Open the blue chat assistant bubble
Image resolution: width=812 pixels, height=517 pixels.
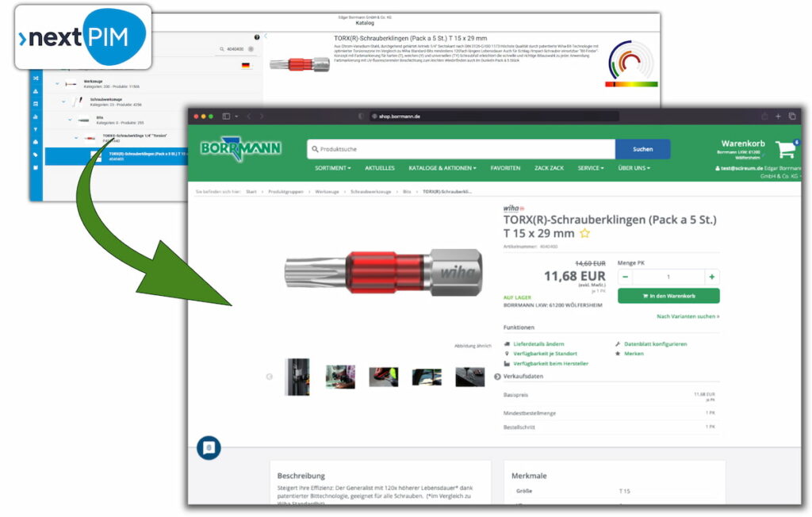click(x=209, y=446)
